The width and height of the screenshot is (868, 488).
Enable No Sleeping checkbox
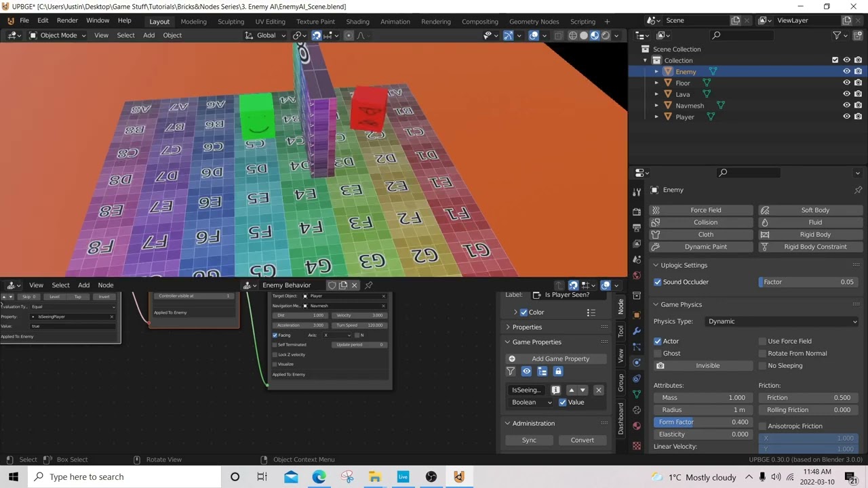(762, 365)
